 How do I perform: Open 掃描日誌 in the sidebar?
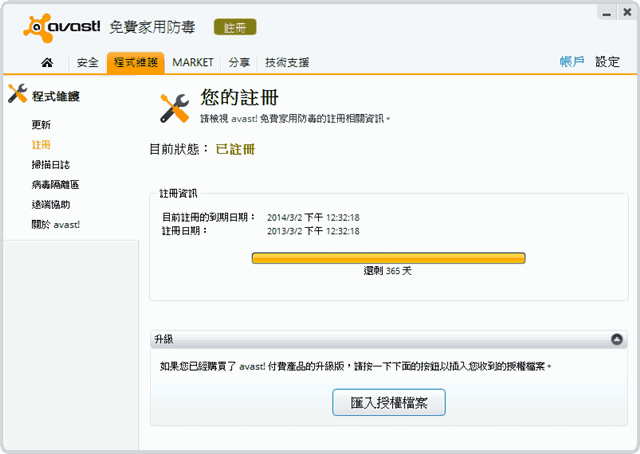(51, 165)
